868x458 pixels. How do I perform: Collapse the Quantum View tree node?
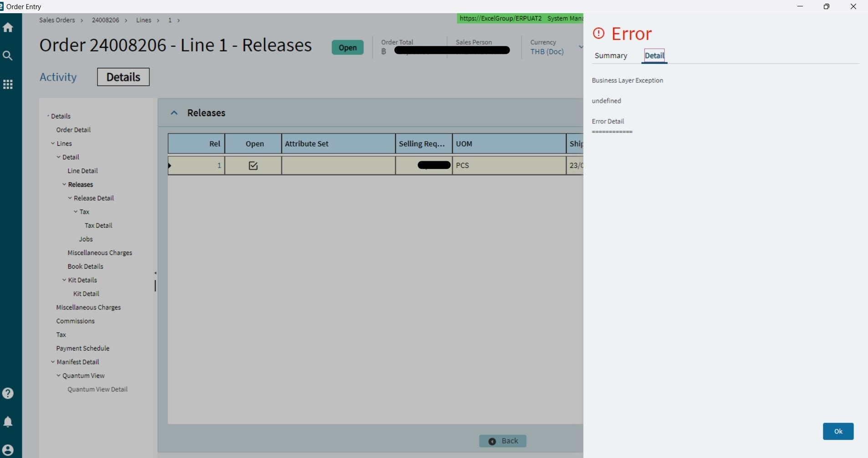pyautogui.click(x=58, y=376)
